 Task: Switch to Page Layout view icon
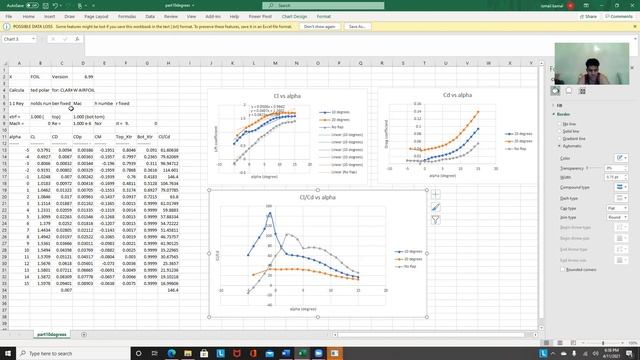[x=560, y=343]
